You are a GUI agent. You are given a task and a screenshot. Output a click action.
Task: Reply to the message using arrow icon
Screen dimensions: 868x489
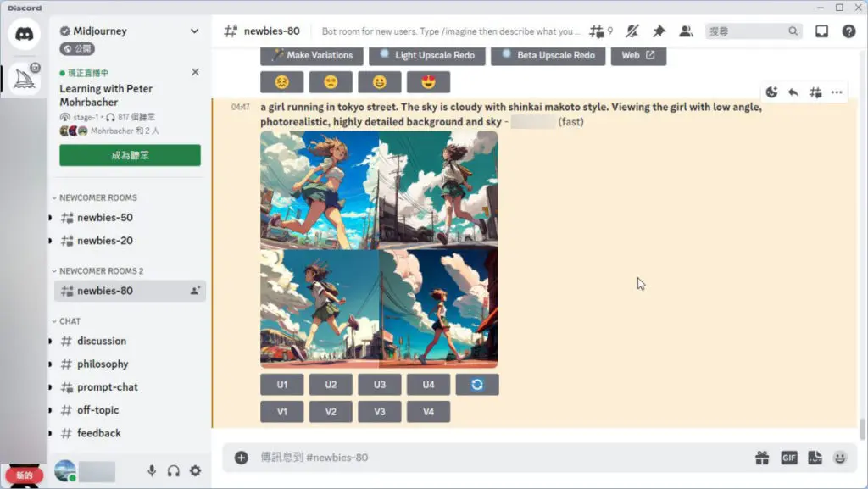pyautogui.click(x=793, y=92)
